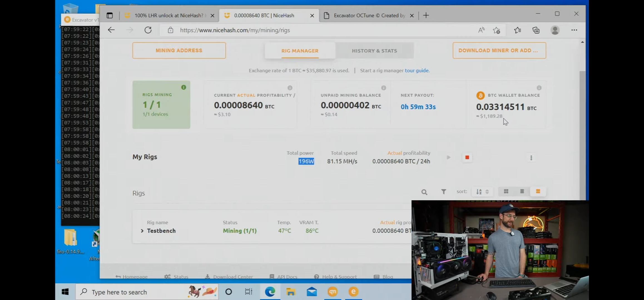Open the Homepage footer link
The width and height of the screenshot is (644, 300).
pyautogui.click(x=132, y=277)
